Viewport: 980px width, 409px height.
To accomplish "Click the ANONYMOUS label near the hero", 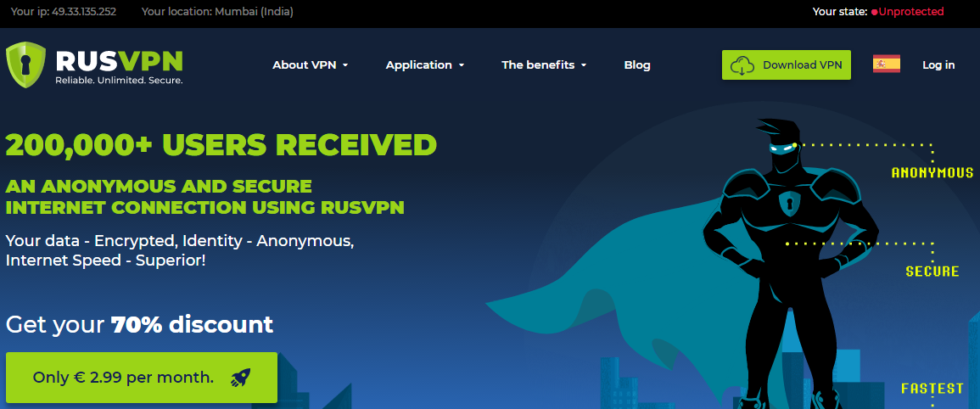I will 932,172.
